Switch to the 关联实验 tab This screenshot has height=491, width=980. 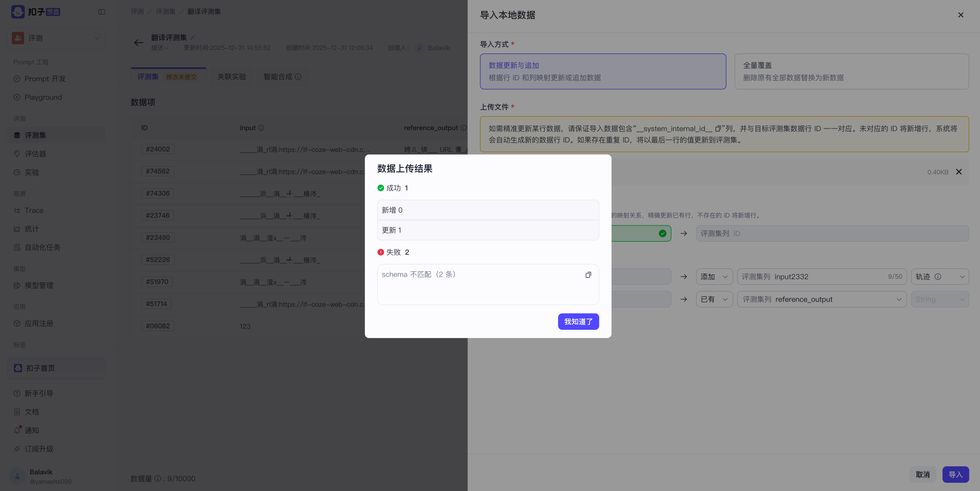tap(231, 77)
